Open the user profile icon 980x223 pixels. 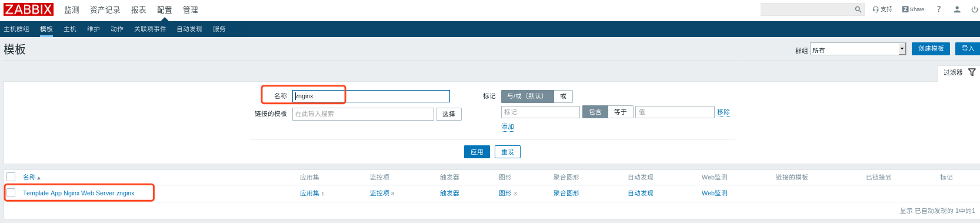click(x=957, y=9)
